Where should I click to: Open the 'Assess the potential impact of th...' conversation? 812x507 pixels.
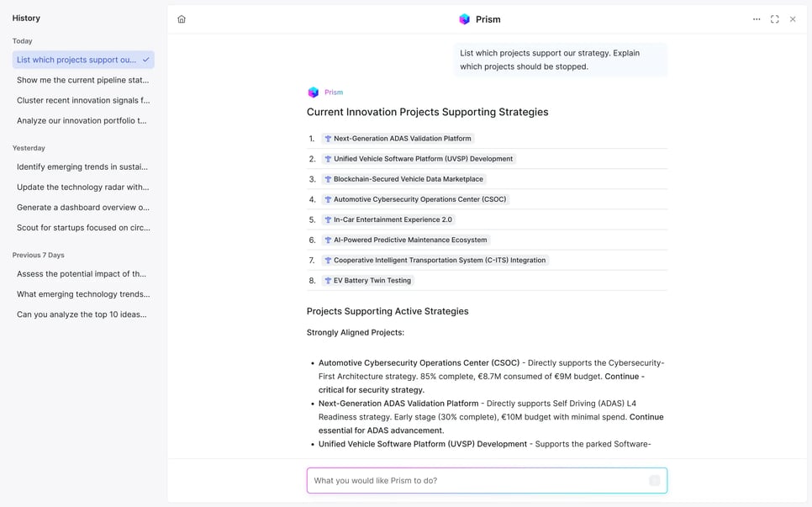click(82, 273)
